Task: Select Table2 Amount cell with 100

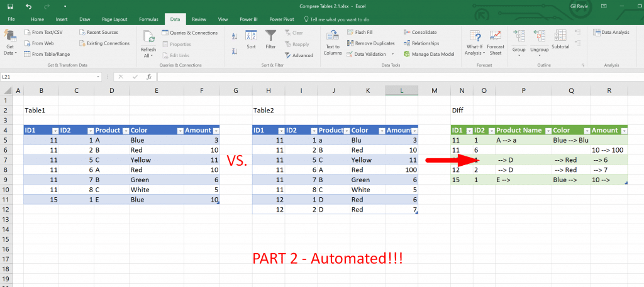Action: click(x=402, y=170)
